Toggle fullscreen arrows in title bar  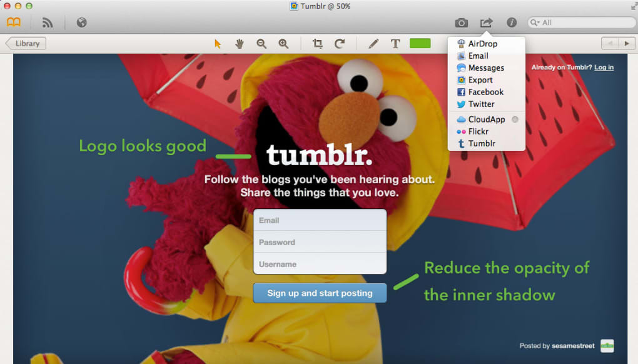tap(634, 6)
